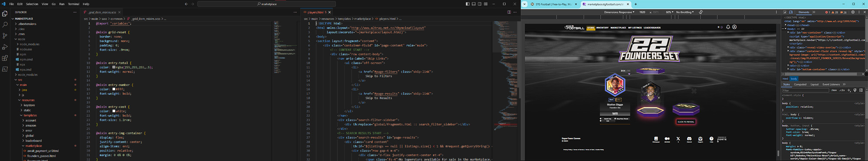
Task: Expand nav-container div in Elements tree
Action: 788,33
